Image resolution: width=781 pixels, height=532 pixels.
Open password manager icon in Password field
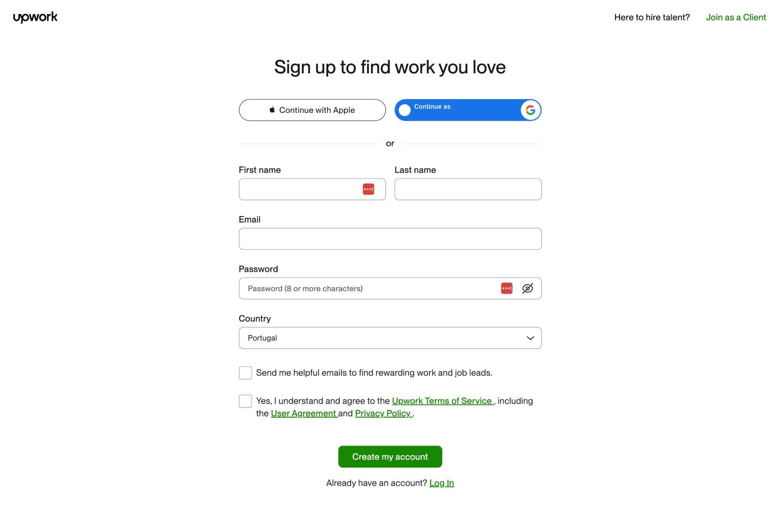click(x=507, y=288)
